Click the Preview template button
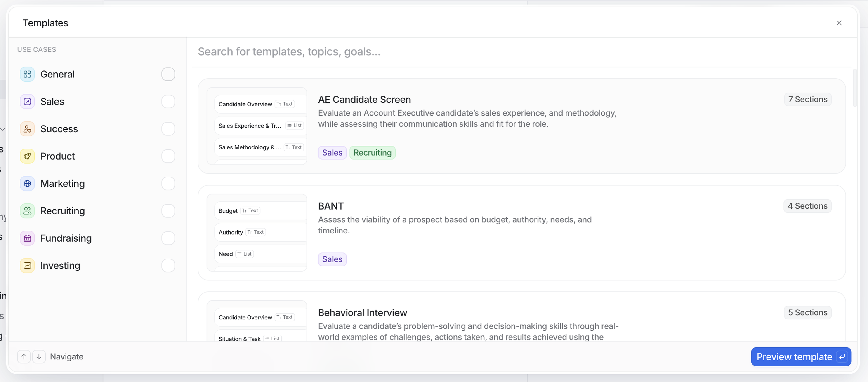 tap(801, 356)
